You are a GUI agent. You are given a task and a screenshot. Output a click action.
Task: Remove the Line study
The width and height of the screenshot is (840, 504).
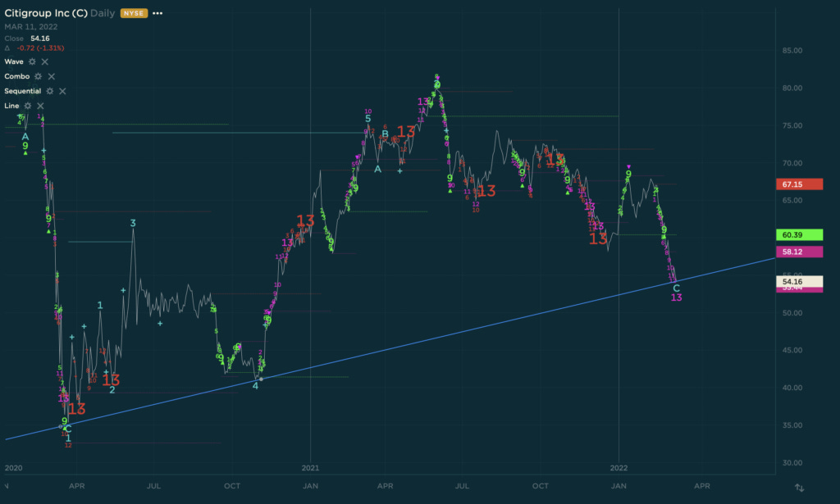tap(40, 106)
